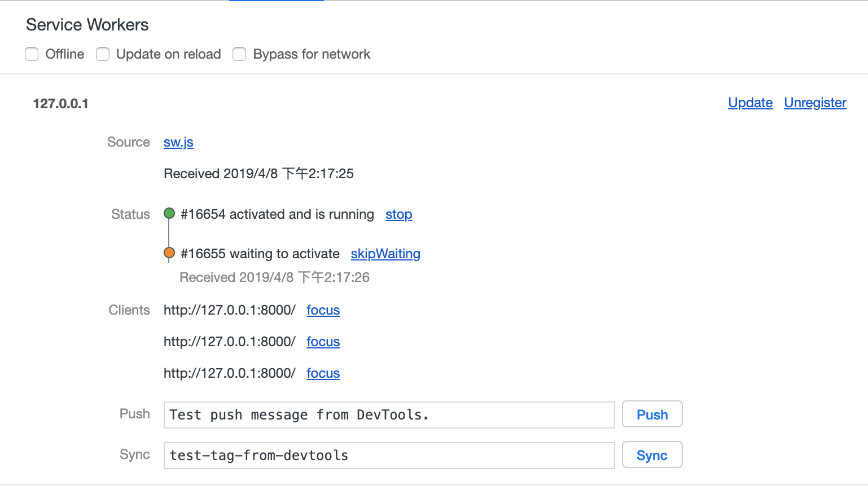868x486 pixels.
Task: Send the test Push message button
Action: (x=652, y=414)
